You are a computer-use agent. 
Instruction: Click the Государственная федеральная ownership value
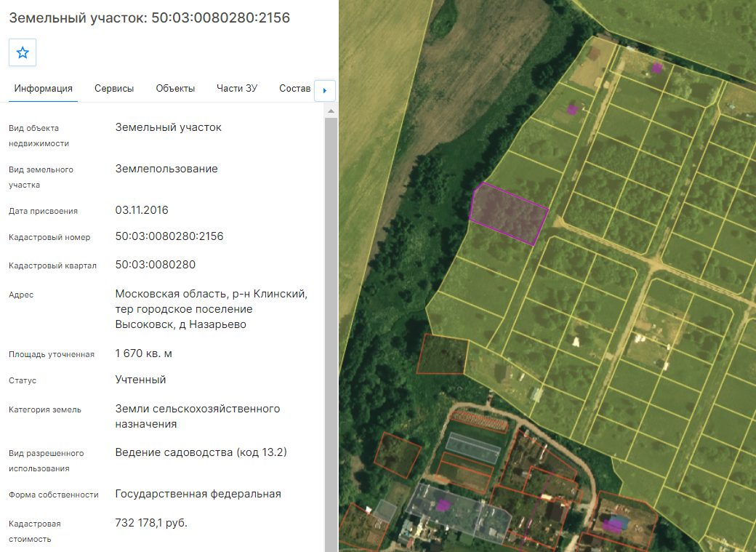point(198,494)
